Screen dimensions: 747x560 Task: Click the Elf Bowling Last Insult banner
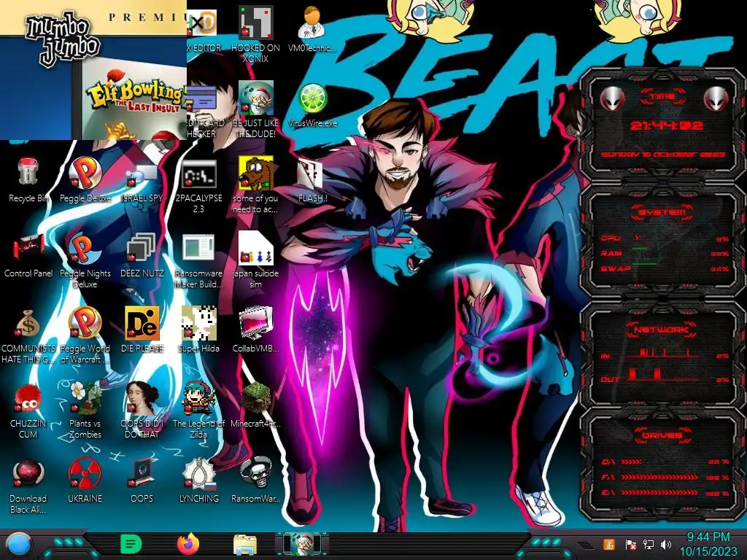click(x=134, y=98)
